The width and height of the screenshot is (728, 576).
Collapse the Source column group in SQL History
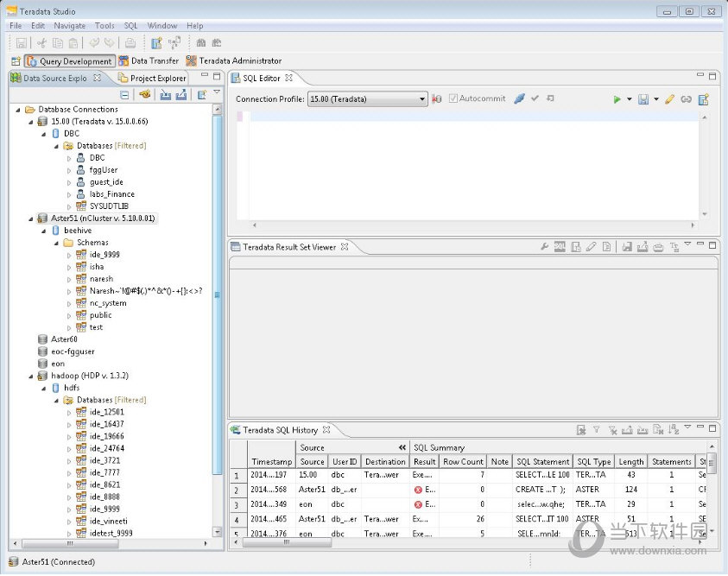click(402, 447)
